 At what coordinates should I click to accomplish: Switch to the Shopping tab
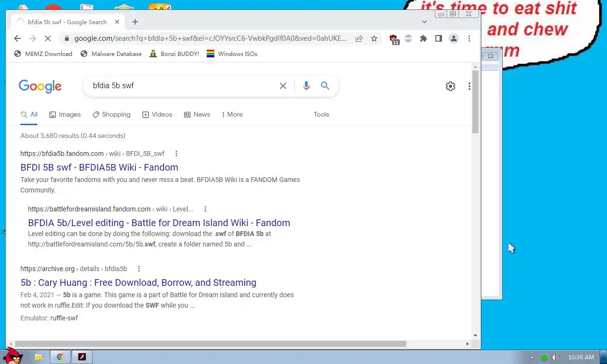111,115
